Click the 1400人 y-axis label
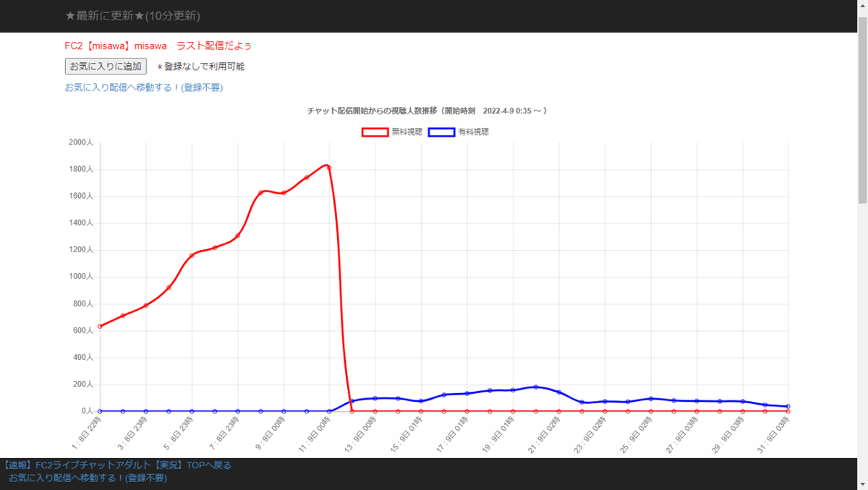868x490 pixels. pos(81,223)
